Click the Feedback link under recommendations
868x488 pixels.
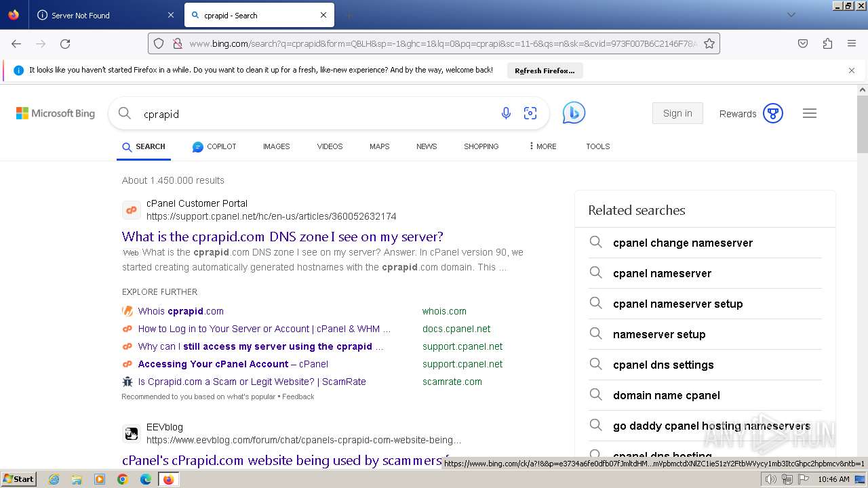(298, 396)
